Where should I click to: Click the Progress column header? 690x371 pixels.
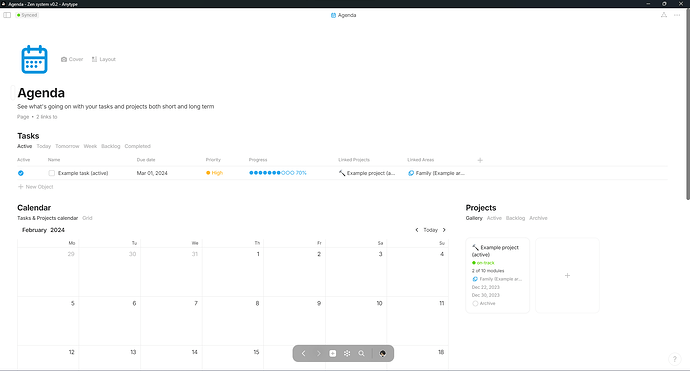258,160
